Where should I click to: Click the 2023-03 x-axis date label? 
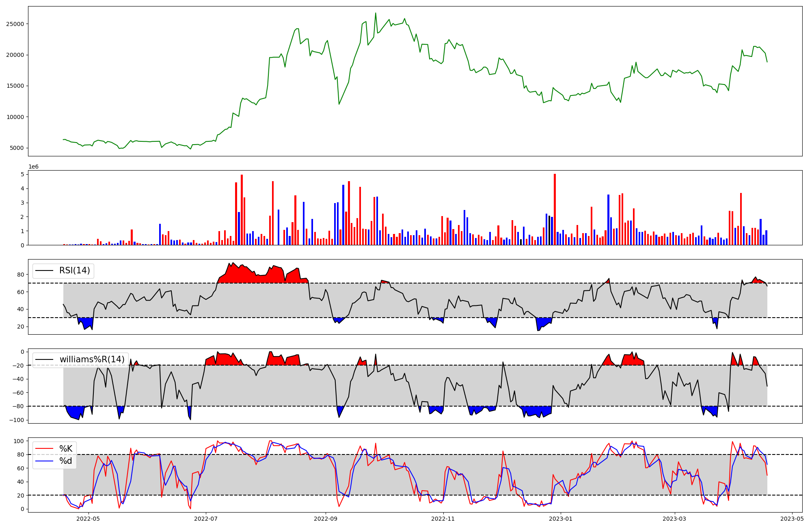[674, 519]
